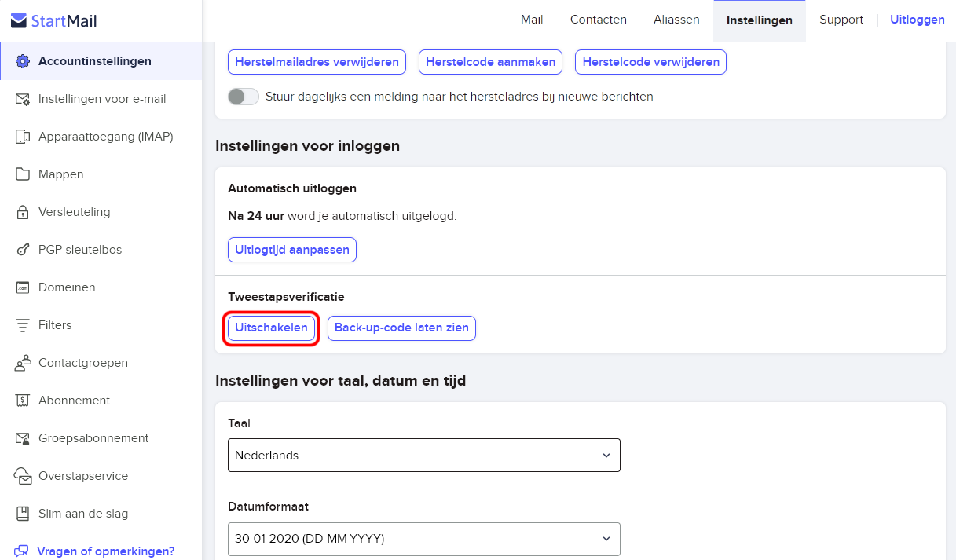Select Versleuteling in the sidebar
The width and height of the screenshot is (956, 560).
click(101, 212)
